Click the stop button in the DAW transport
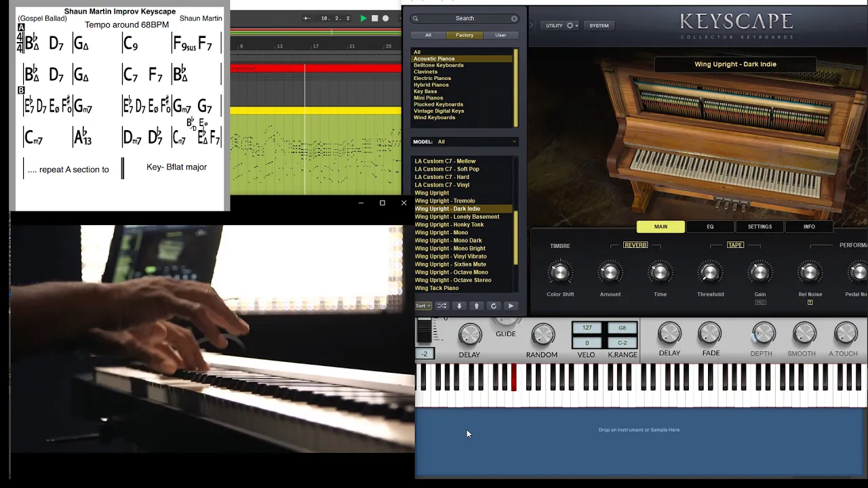This screenshot has height=488, width=868. pos(374,18)
